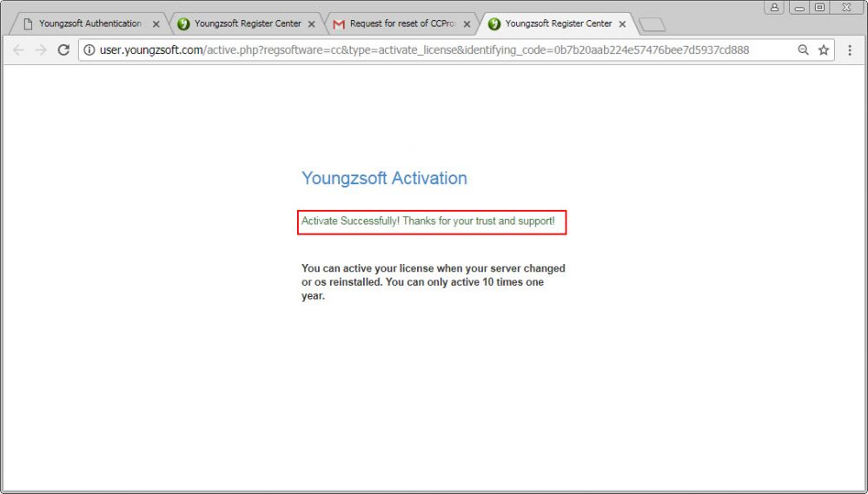Close the Youngzsoft Authentication tab
Screen dimensions: 868x494
coord(156,24)
